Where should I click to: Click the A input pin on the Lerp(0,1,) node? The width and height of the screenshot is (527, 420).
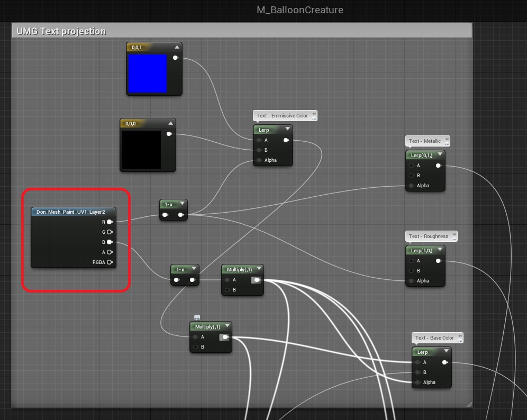(411, 166)
